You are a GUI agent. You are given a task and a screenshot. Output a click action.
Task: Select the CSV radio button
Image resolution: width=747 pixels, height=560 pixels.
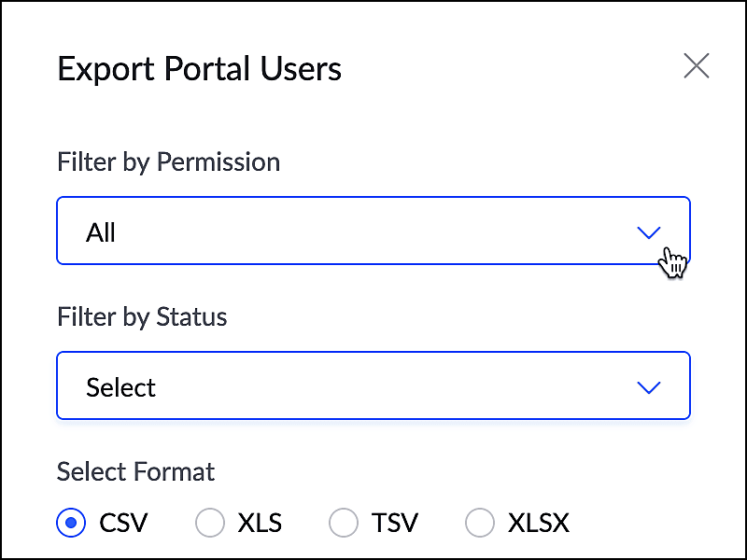[72, 523]
